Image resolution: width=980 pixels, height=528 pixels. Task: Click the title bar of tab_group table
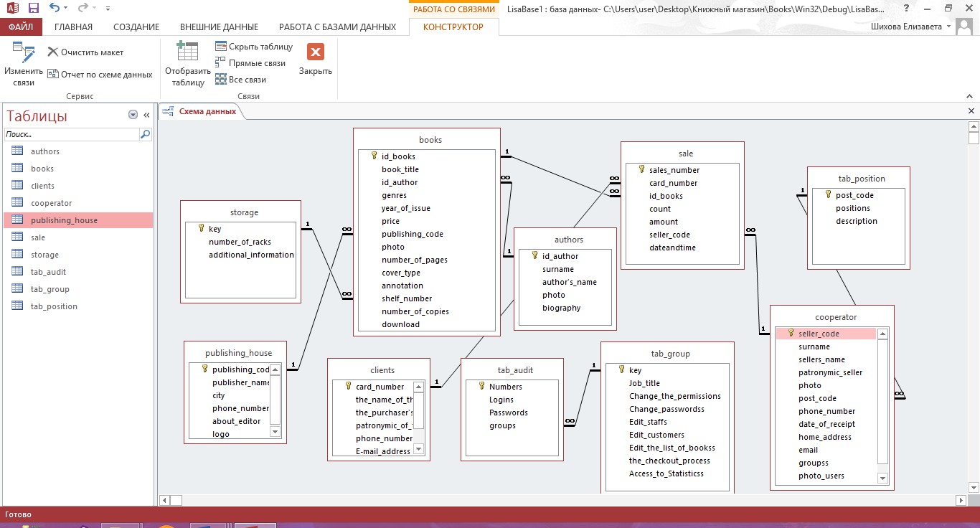[667, 354]
